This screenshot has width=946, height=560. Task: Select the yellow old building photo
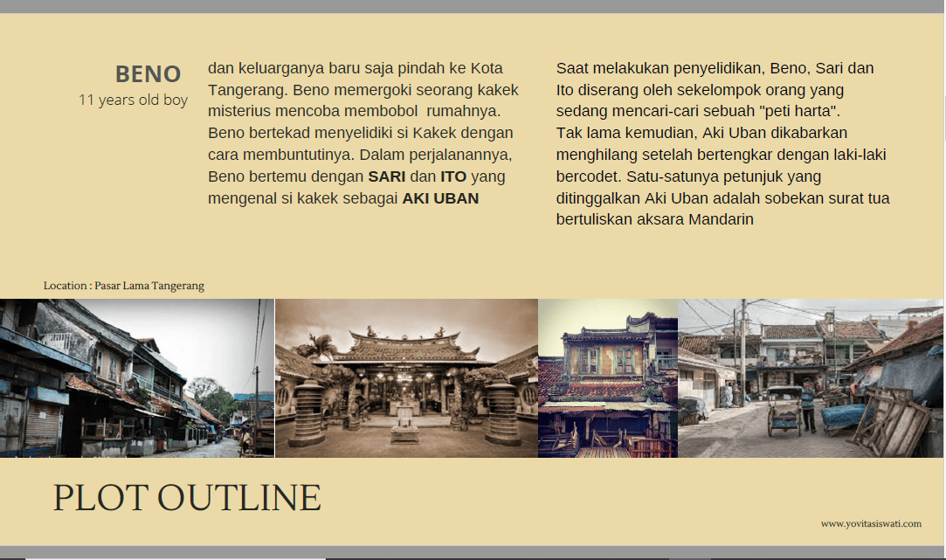[x=608, y=377]
